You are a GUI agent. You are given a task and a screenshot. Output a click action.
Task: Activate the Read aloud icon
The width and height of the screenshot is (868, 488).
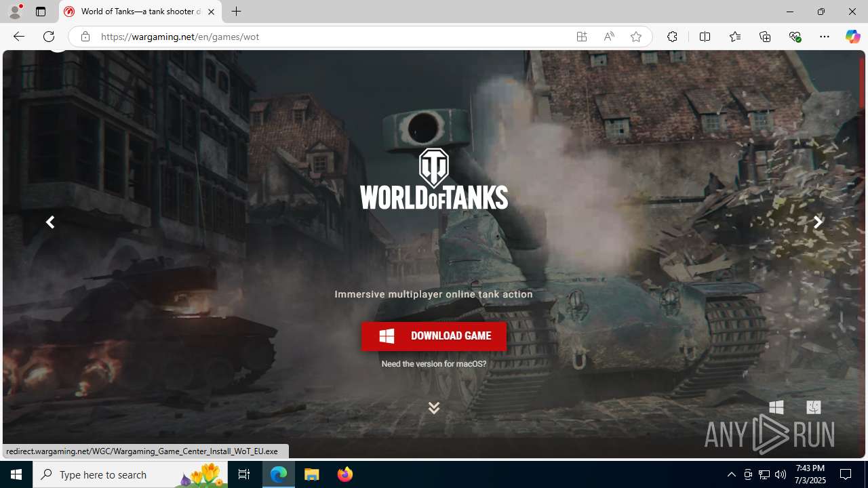click(609, 37)
